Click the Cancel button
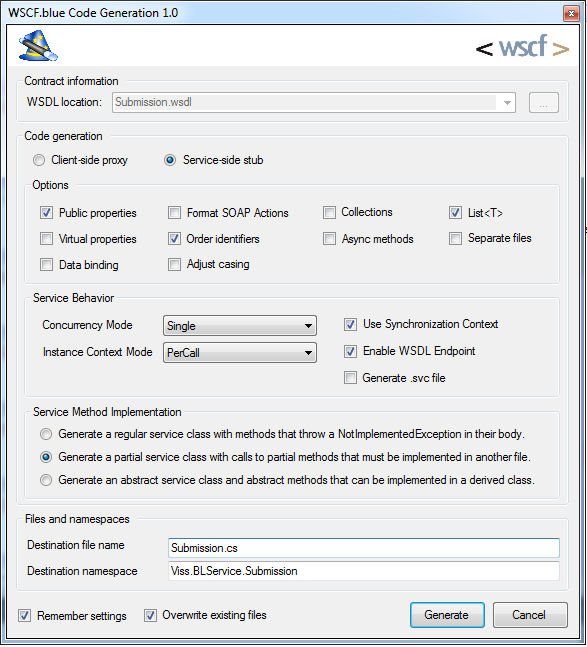Viewport: 587px width, 647px height. coord(530,615)
